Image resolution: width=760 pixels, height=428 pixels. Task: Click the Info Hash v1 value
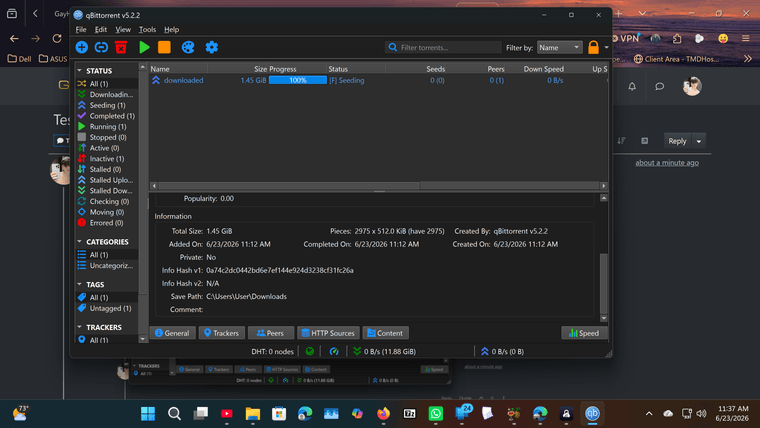(x=280, y=270)
